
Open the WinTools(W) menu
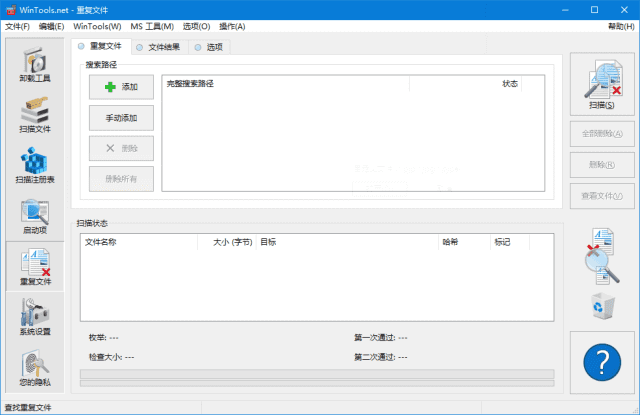pyautogui.click(x=97, y=26)
